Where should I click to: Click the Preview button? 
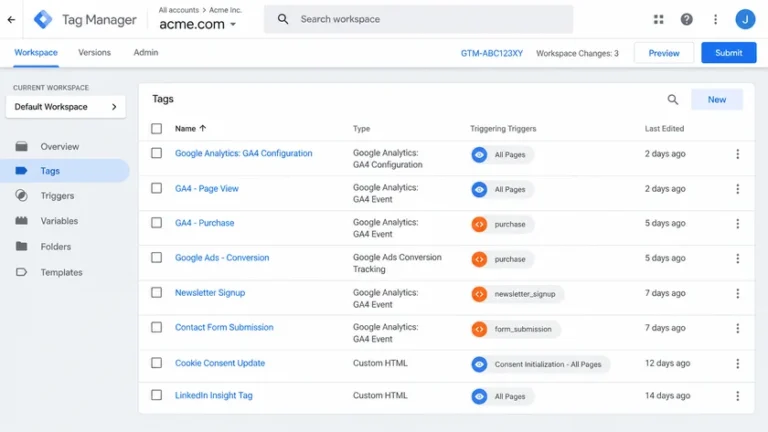(x=664, y=53)
